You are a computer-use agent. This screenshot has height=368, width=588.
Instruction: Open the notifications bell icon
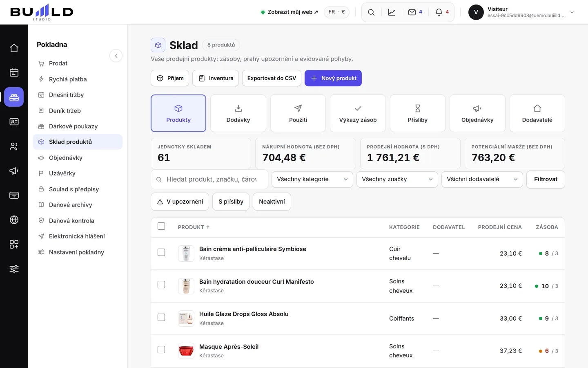click(442, 12)
